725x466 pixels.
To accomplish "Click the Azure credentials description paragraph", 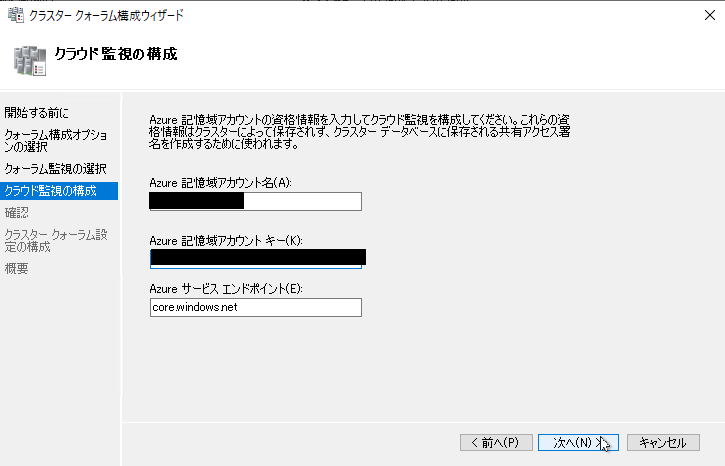I will (x=359, y=132).
